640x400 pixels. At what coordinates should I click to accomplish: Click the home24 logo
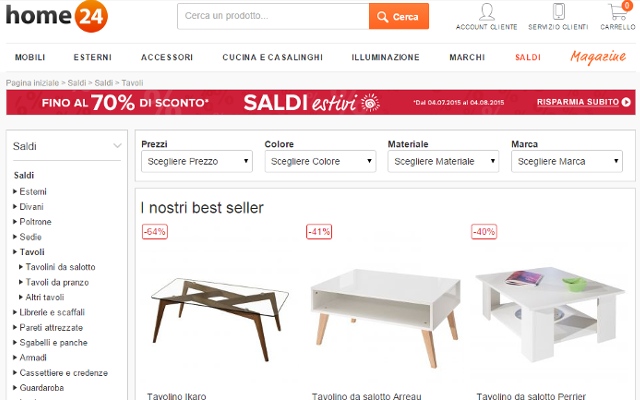tap(57, 16)
